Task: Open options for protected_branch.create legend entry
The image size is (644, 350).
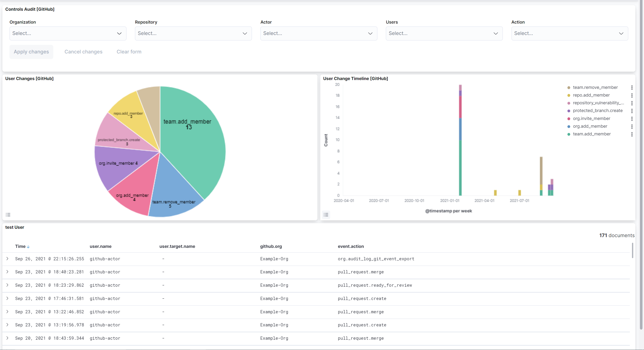Action: coord(632,111)
